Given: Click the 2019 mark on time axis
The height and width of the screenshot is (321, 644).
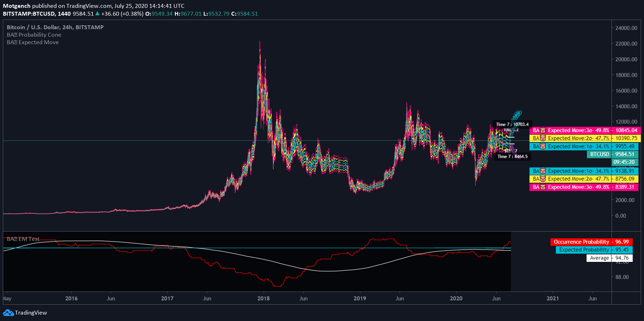Looking at the screenshot, I should pos(360,299).
